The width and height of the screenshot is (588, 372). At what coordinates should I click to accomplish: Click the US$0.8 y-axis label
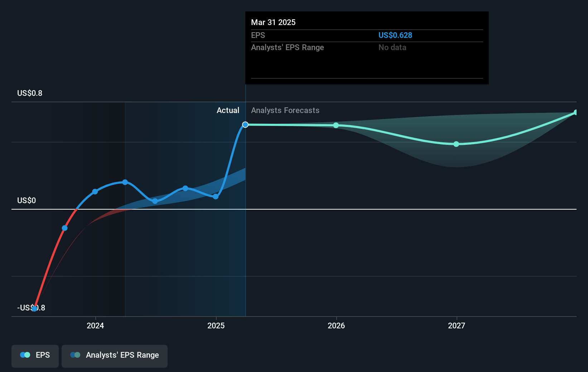tap(30, 93)
